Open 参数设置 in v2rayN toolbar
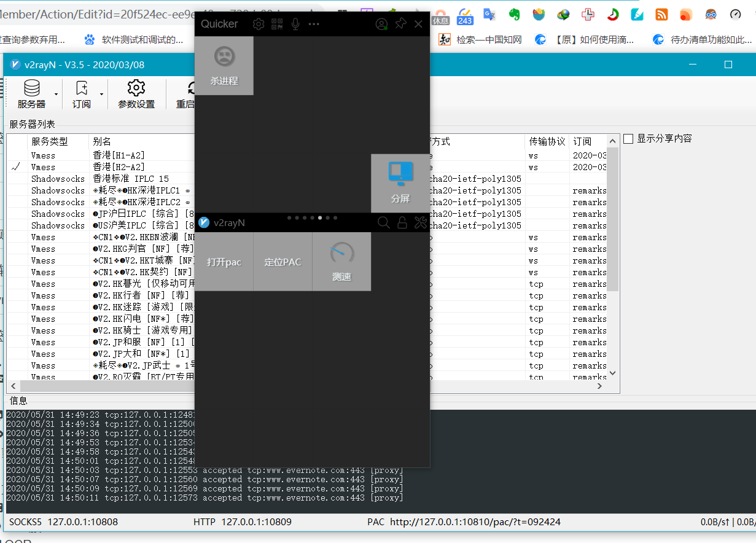The width and height of the screenshot is (756, 543). click(136, 94)
